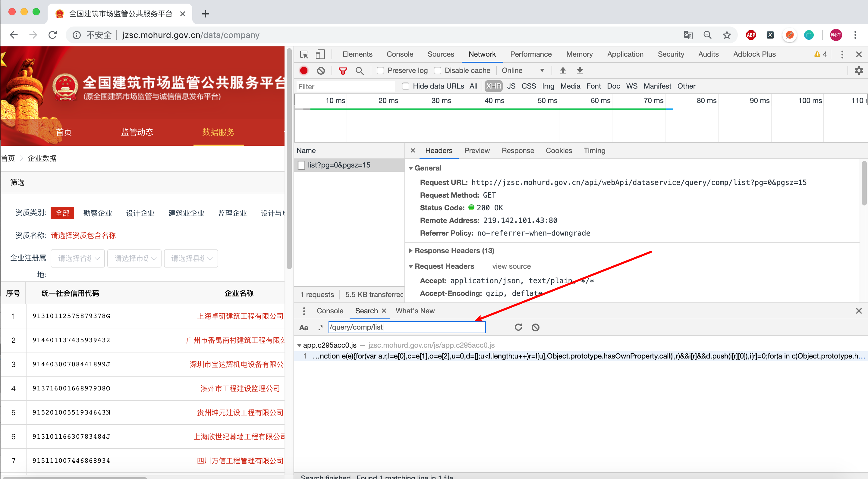Toggle regular expression button in search

click(x=320, y=327)
